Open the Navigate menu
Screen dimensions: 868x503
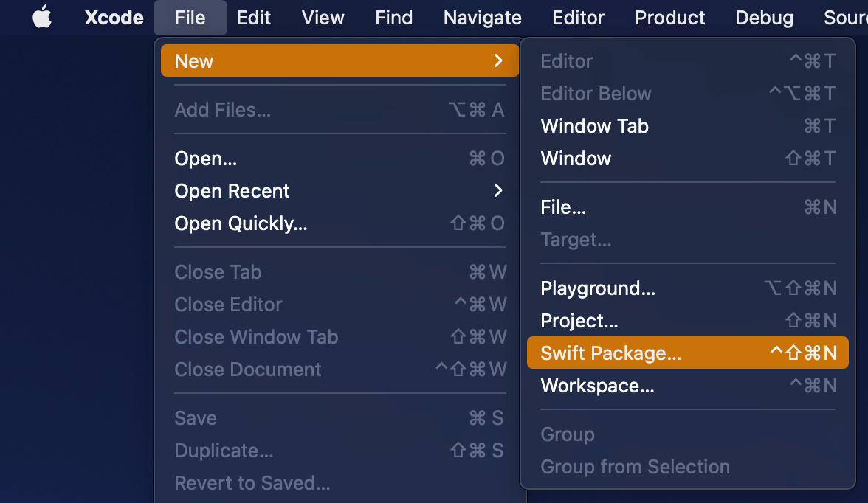coord(482,18)
